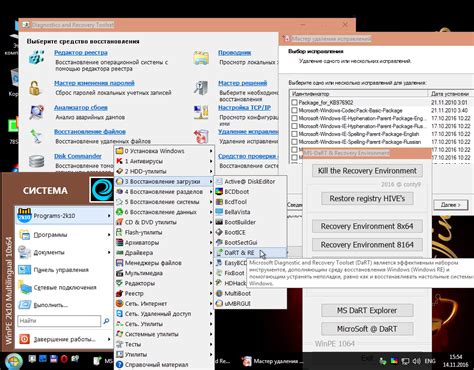This screenshot has width=474, height=370.
Task: Expand 6 Восстановление данных submenu
Action: click(x=164, y=212)
